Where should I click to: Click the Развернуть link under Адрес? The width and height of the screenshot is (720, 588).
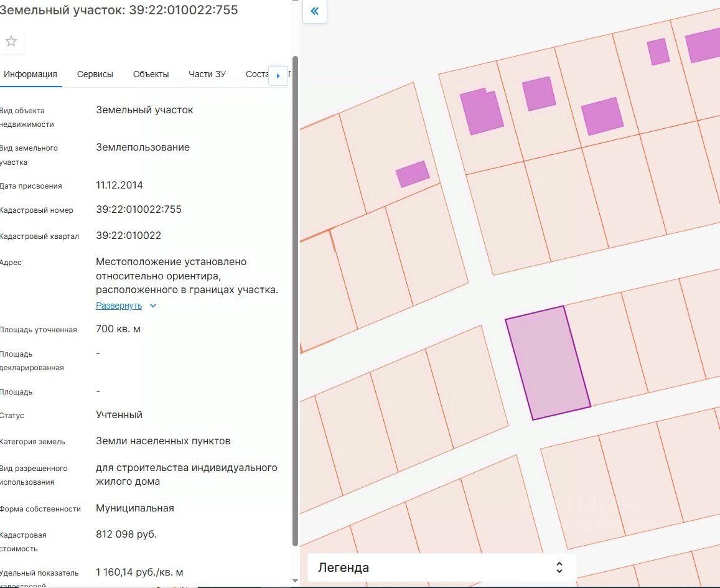(x=119, y=306)
